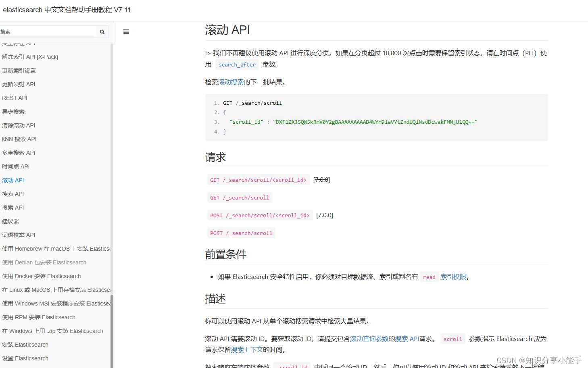This screenshot has width=588, height=368.
Task: Select the active 滚动 API sidebar item
Action: [x=13, y=180]
